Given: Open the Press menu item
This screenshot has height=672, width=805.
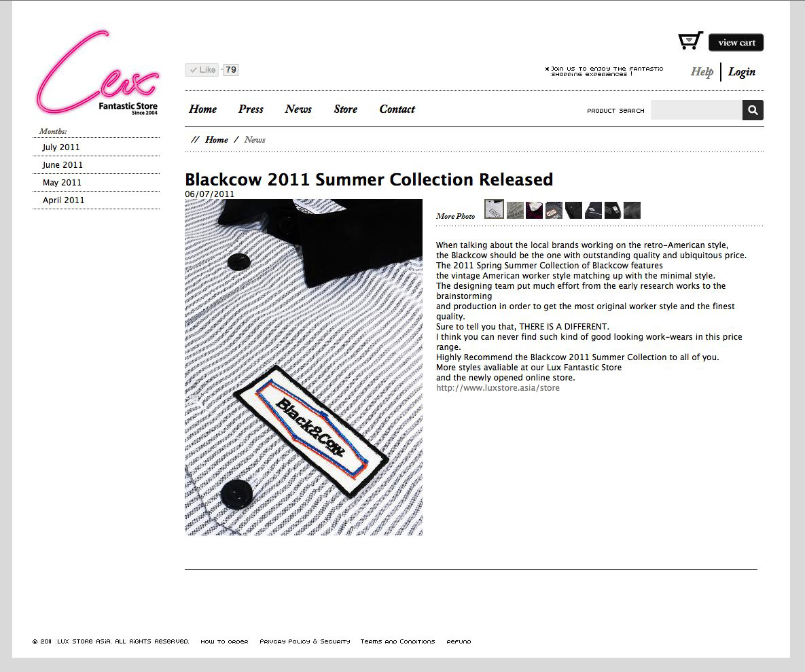Looking at the screenshot, I should (251, 109).
